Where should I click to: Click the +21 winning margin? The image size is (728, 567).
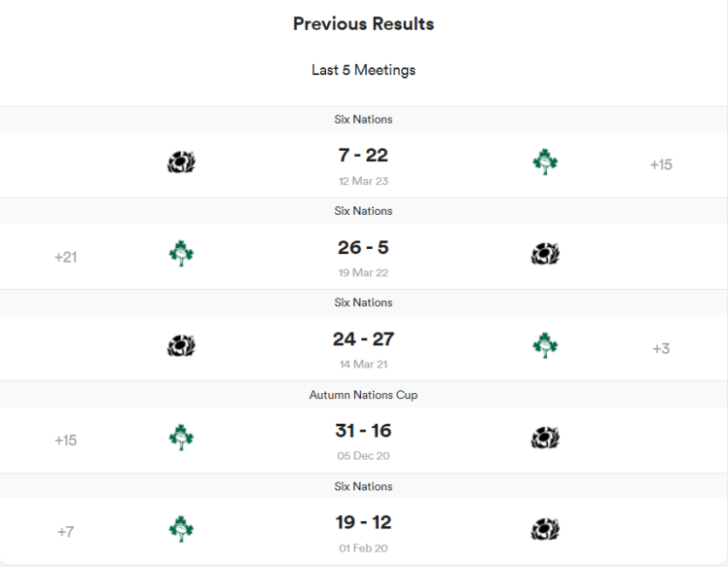coord(65,257)
